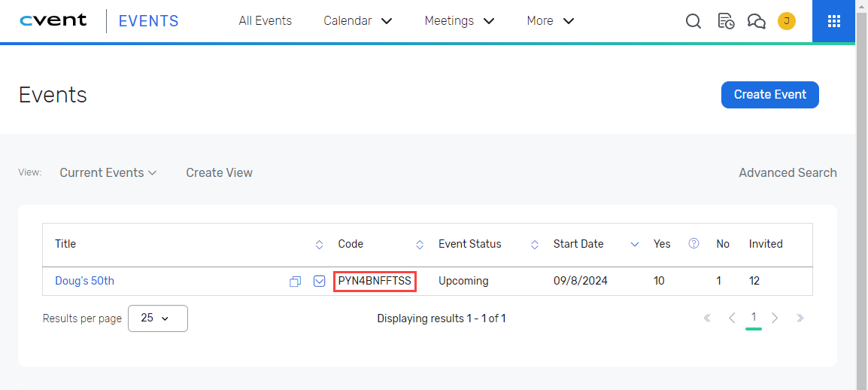Click the envelope icon in Doug's 50th row
The width and height of the screenshot is (868, 390).
320,281
